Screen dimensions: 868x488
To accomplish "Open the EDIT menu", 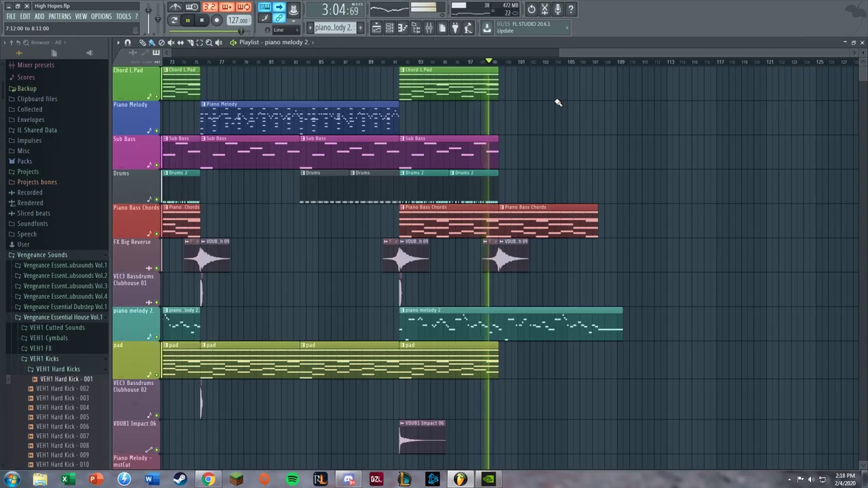I will (25, 16).
